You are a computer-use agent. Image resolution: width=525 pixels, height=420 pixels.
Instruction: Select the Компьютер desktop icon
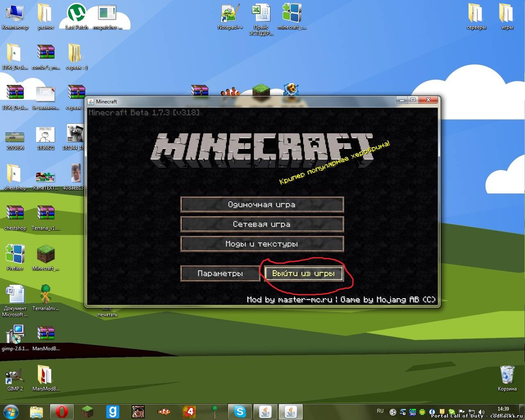tap(15, 16)
